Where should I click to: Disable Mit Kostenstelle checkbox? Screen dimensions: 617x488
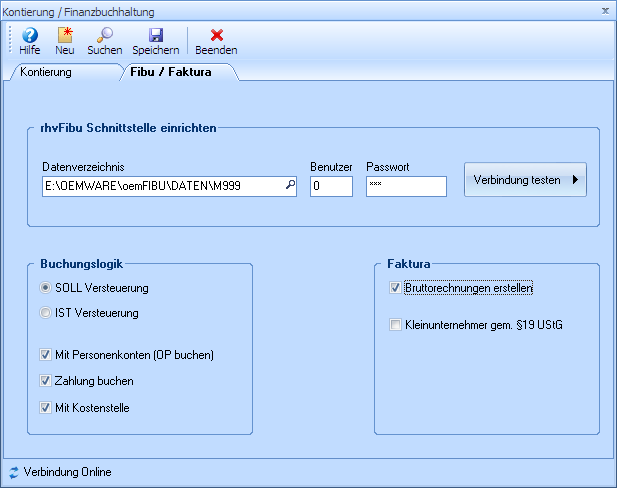pos(46,407)
